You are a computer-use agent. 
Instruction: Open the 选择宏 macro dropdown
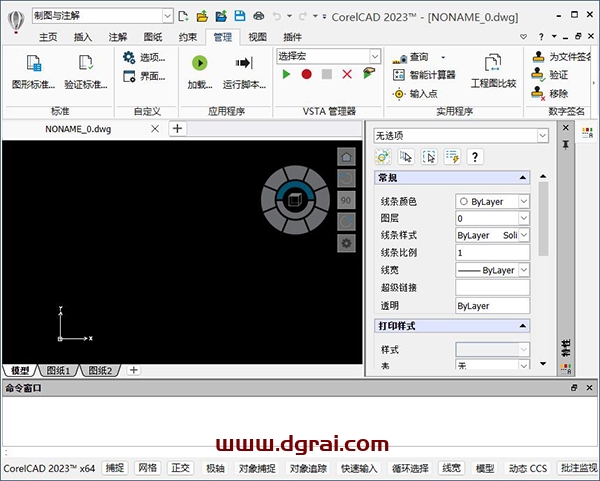point(375,56)
